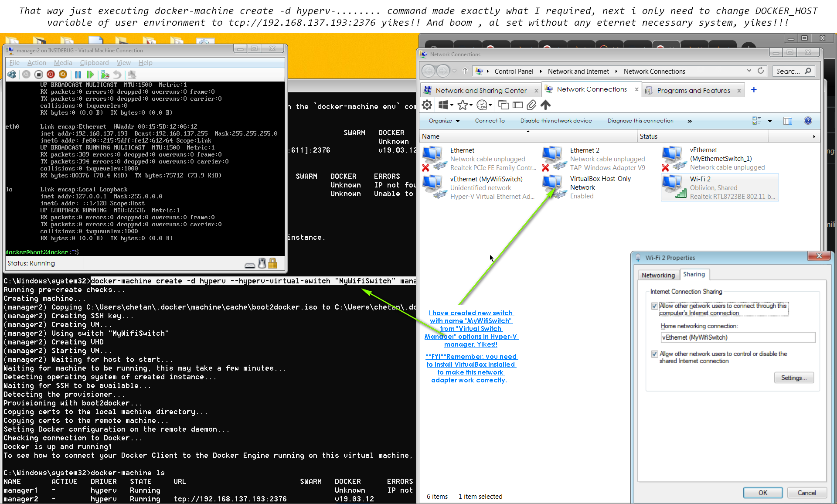Image resolution: width=837 pixels, height=504 pixels.
Task: Expand the chevron after Control Panel breadcrumb
Action: click(541, 71)
